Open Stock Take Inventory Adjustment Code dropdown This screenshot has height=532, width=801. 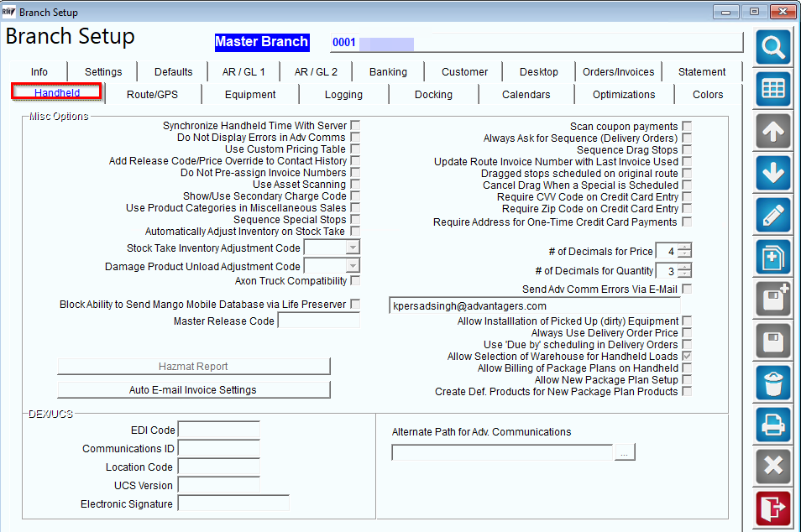(x=353, y=248)
